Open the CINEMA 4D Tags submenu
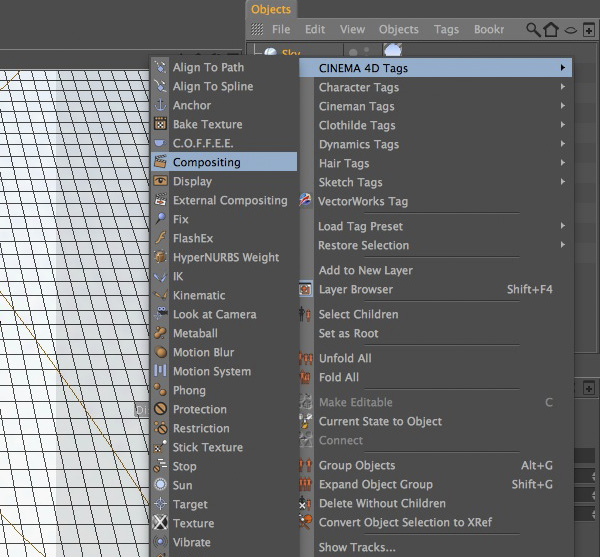This screenshot has width=600, height=557. pos(435,68)
